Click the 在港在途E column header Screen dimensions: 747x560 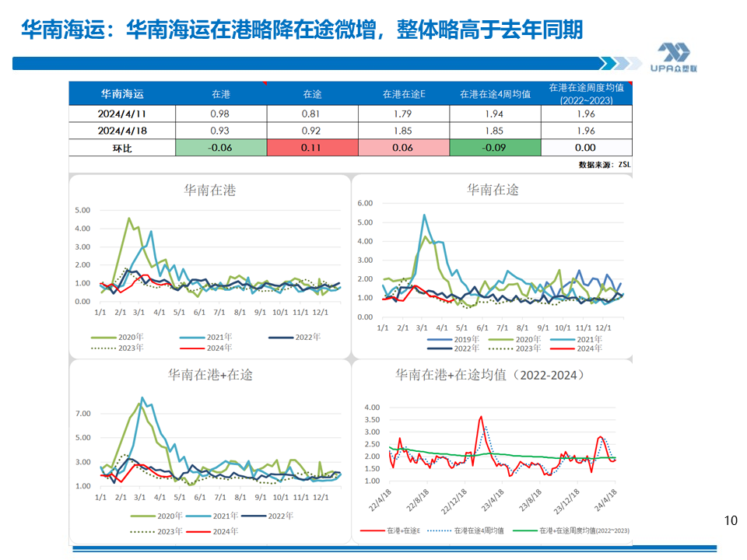click(x=404, y=94)
